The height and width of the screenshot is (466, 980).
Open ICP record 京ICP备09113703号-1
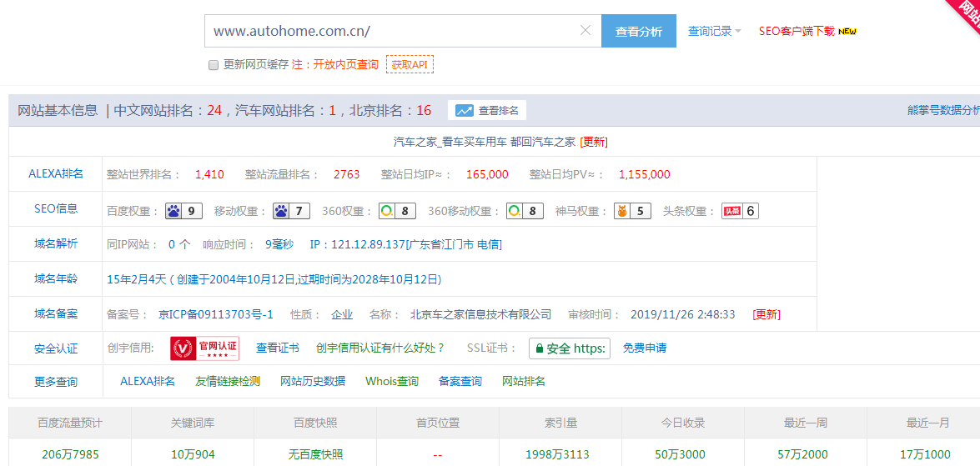pos(216,314)
